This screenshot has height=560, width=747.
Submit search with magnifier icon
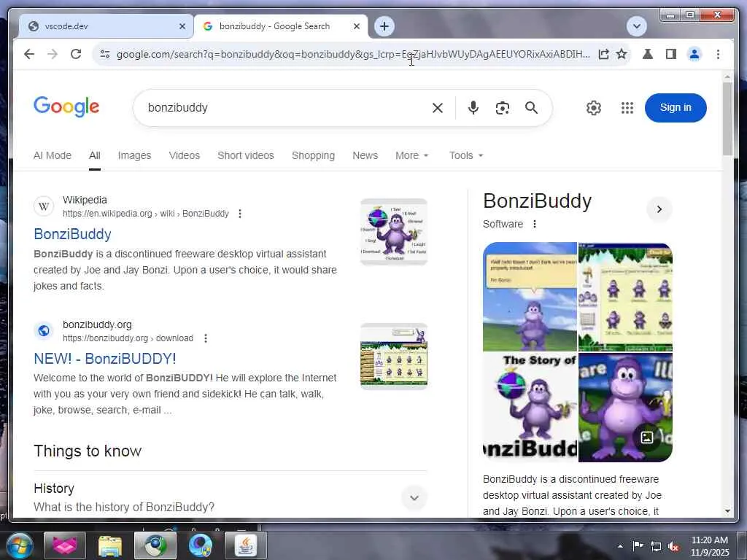click(x=531, y=108)
